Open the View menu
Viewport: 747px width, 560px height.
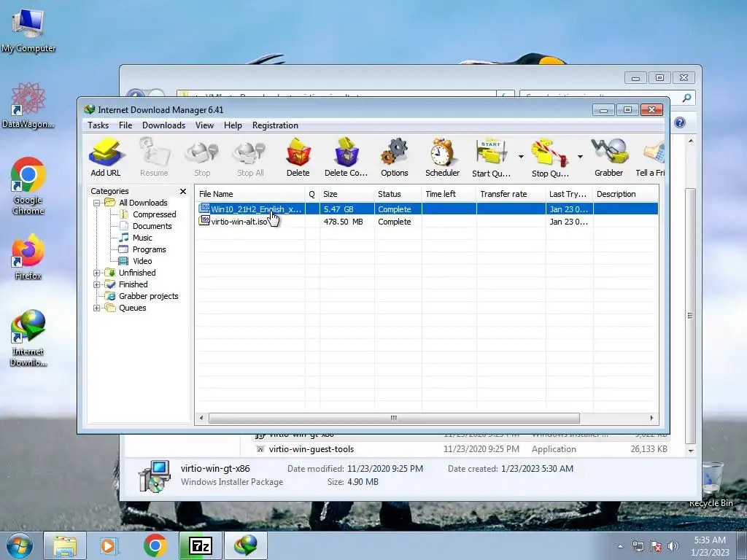point(204,125)
